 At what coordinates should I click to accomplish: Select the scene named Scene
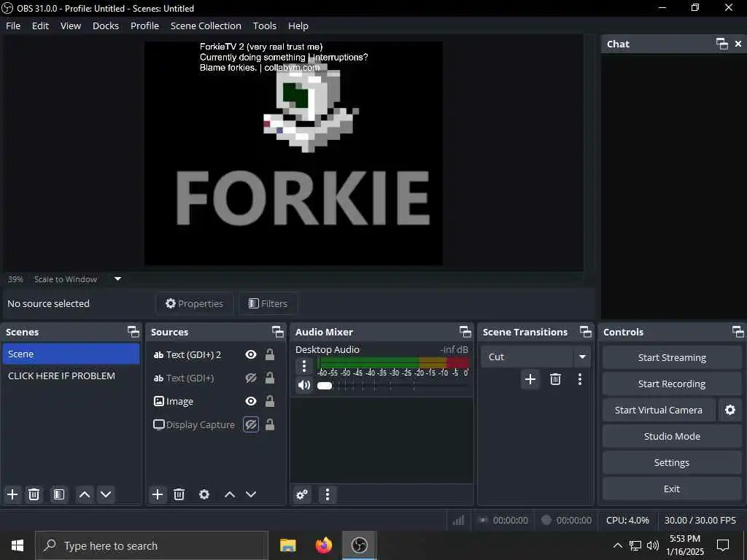click(71, 354)
